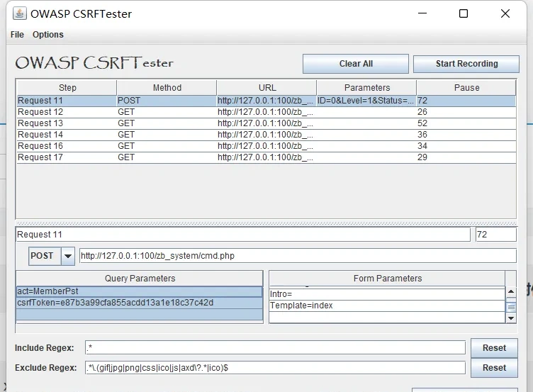Click the pause value 29 cell
Image resolution: width=533 pixels, height=392 pixels.
[466, 157]
